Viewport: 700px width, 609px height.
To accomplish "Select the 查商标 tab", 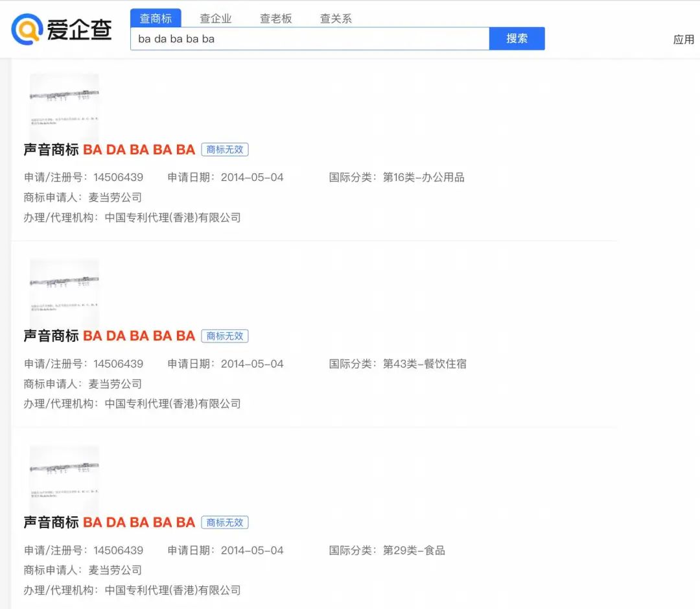I will [x=156, y=18].
